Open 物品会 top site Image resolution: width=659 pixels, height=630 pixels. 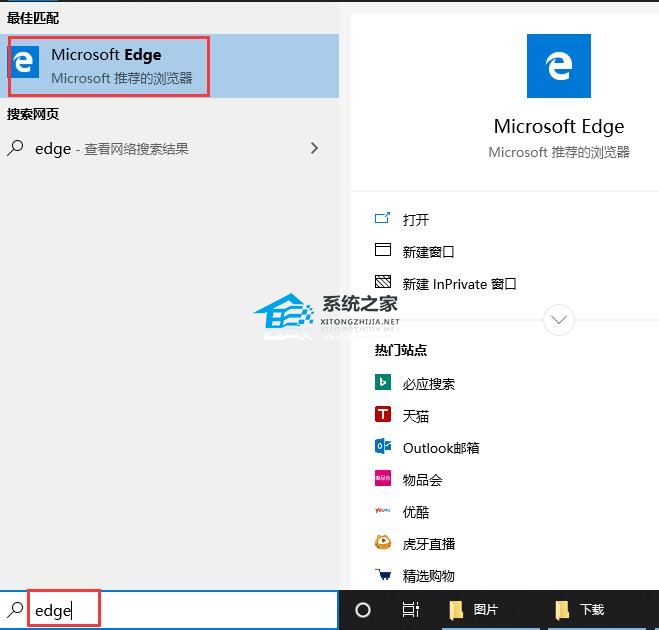pos(422,480)
